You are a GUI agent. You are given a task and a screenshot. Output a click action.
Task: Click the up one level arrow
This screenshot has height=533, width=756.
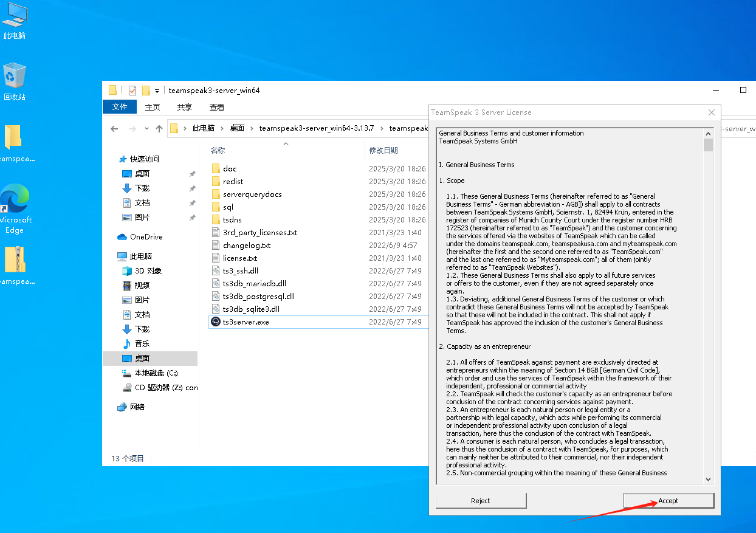[159, 128]
